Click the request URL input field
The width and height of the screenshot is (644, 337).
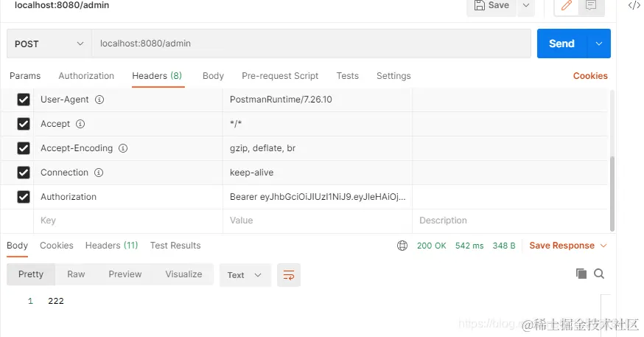tap(311, 44)
